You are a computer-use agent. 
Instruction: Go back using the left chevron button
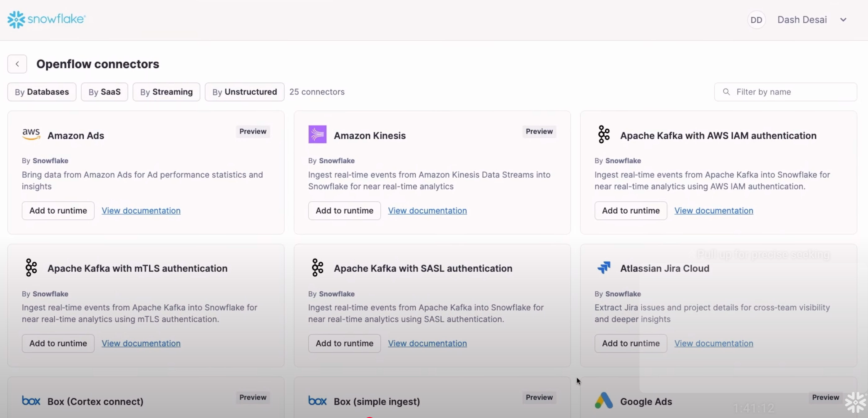(x=17, y=64)
